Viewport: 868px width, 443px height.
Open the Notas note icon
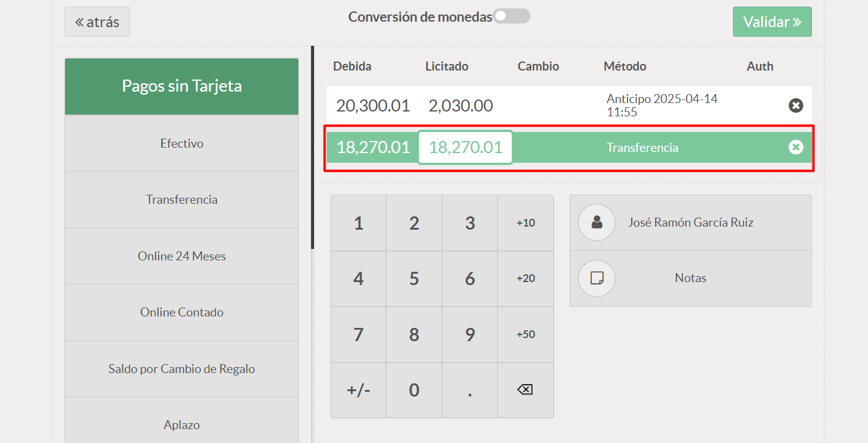coord(597,278)
